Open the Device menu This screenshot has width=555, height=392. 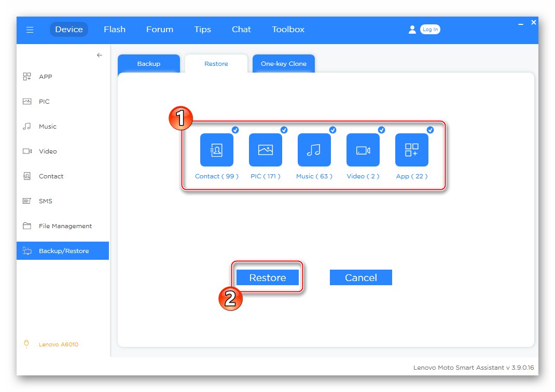[x=69, y=30]
